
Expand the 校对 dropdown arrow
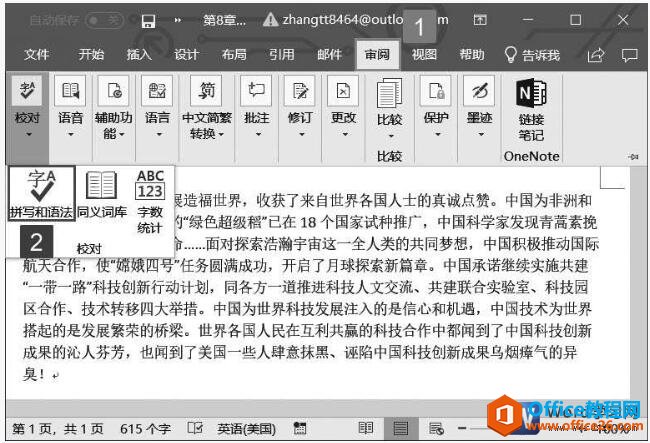29,134
